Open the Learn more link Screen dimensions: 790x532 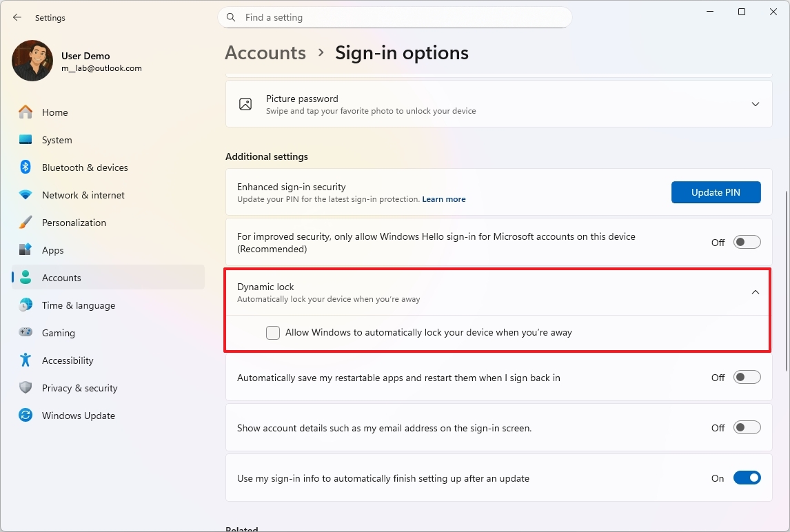point(443,199)
